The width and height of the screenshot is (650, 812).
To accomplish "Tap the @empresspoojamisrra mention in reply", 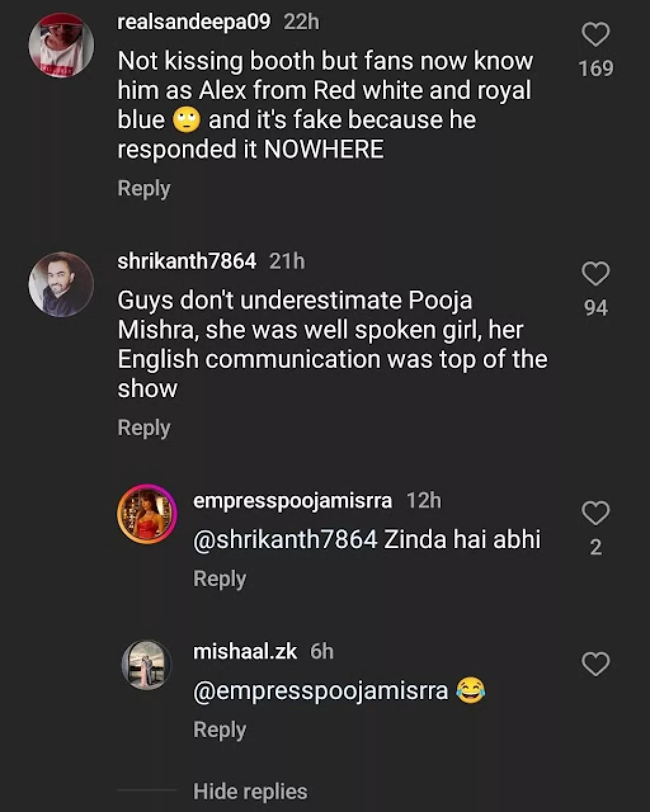I will tap(321, 690).
